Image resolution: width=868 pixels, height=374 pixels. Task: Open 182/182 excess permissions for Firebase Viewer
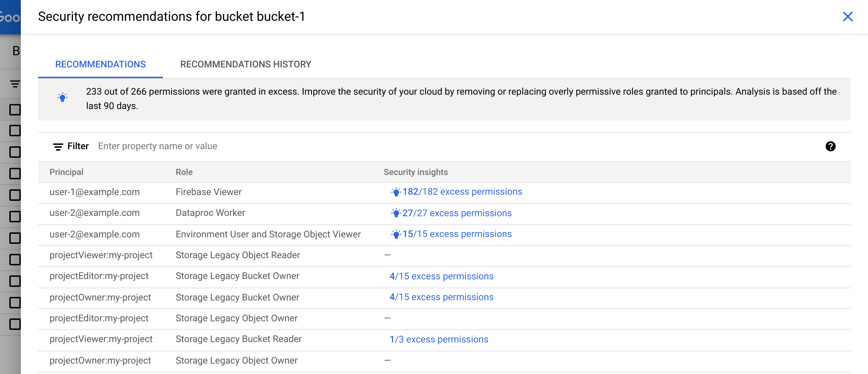click(x=462, y=191)
